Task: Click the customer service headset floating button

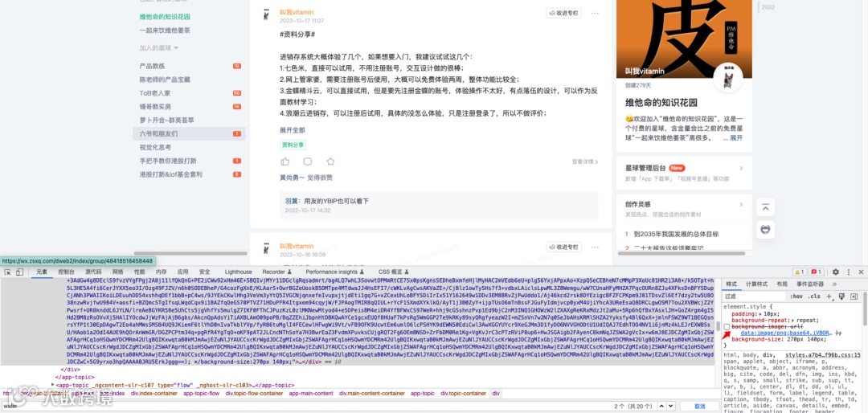Action: (765, 229)
